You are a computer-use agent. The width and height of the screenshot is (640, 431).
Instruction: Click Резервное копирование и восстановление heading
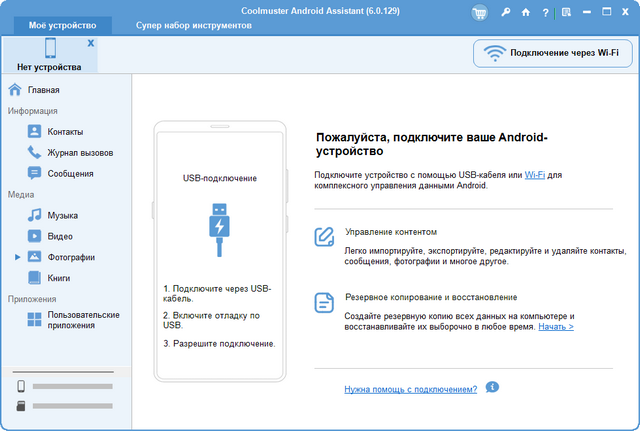click(431, 297)
